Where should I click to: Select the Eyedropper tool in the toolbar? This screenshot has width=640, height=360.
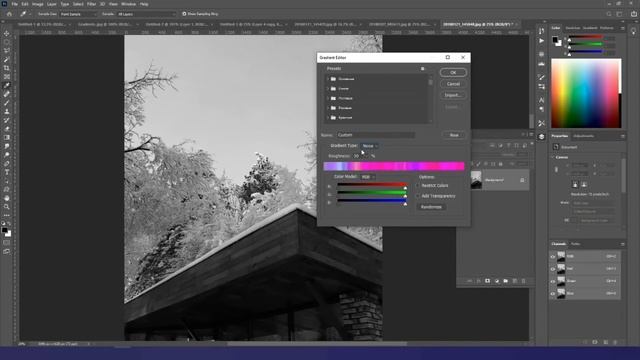pos(7,85)
